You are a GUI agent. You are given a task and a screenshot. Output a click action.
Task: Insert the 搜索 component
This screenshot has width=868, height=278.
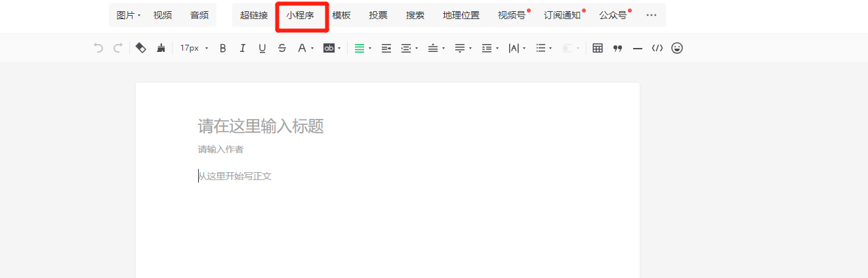415,15
